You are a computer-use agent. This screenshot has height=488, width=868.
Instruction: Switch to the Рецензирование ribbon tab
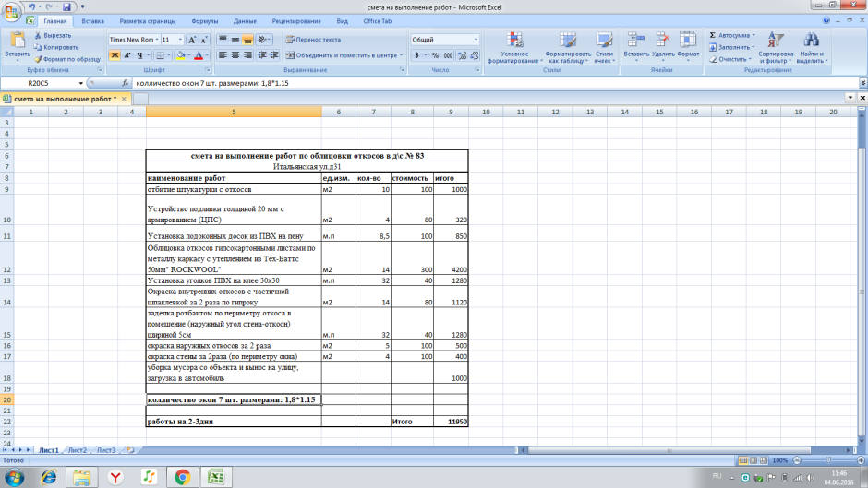296,21
